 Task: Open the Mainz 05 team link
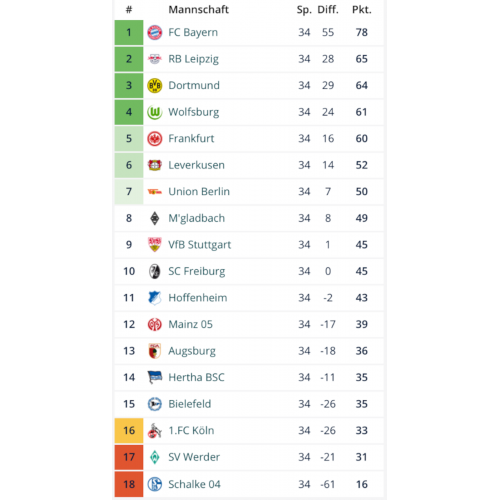pyautogui.click(x=190, y=324)
